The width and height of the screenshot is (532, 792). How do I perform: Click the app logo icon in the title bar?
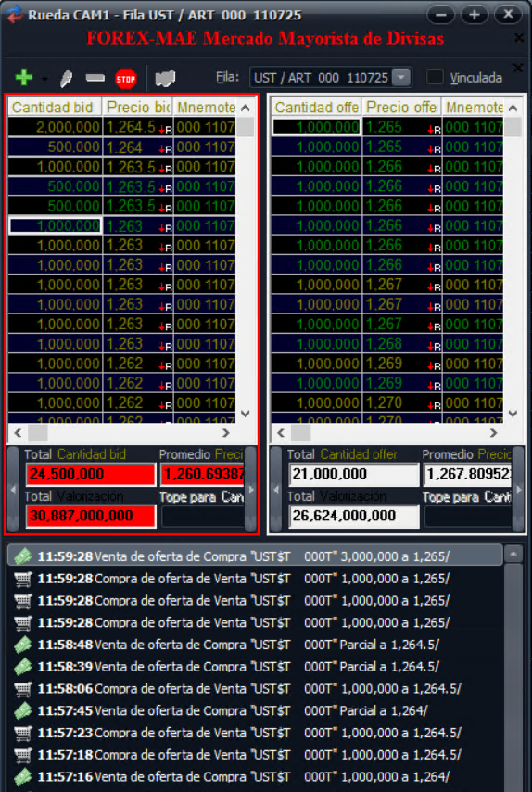pos(15,14)
